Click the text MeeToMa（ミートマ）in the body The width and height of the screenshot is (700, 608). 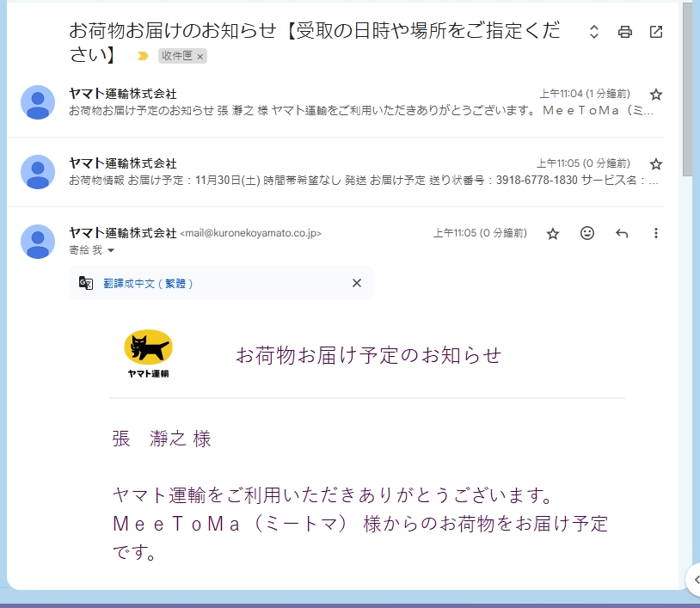click(x=230, y=524)
